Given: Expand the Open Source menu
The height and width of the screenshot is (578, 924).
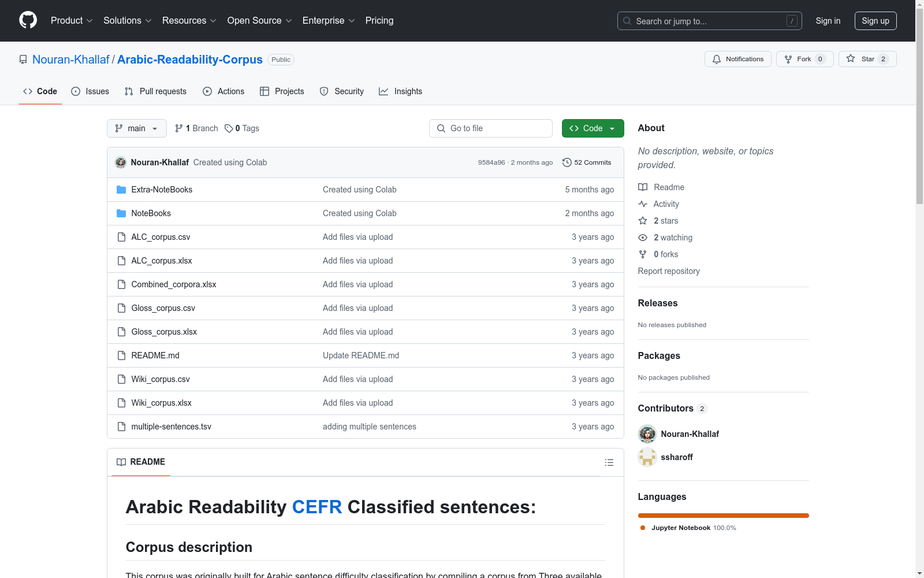Looking at the screenshot, I should pos(260,21).
